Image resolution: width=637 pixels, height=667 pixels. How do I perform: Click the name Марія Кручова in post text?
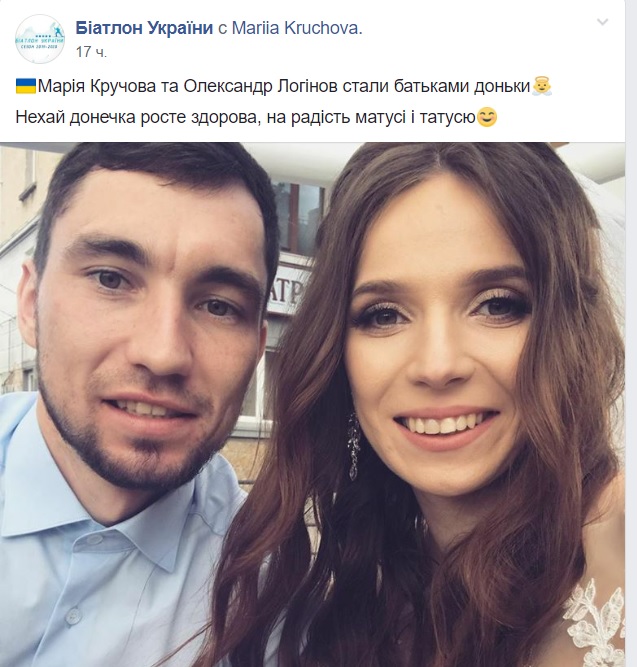[x=97, y=86]
